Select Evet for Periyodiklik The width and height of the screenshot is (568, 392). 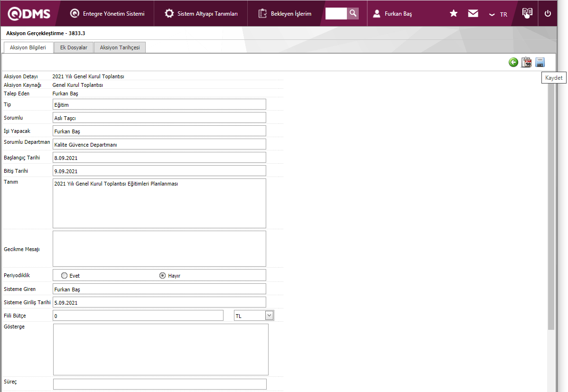point(65,276)
